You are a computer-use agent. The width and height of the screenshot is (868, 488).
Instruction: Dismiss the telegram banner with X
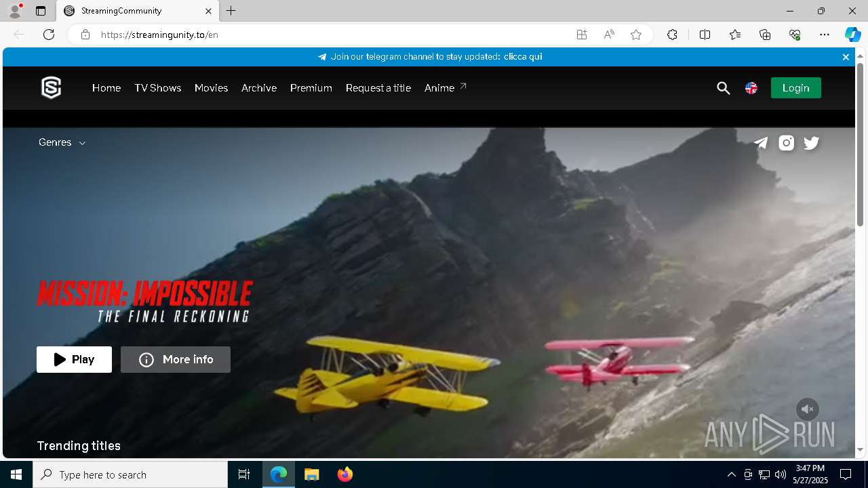pyautogui.click(x=846, y=57)
